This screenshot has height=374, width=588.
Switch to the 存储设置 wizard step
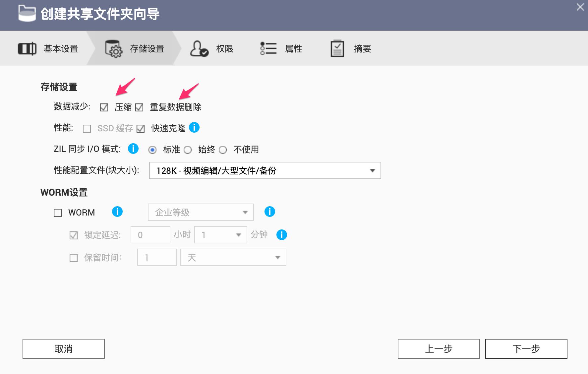[146, 48]
